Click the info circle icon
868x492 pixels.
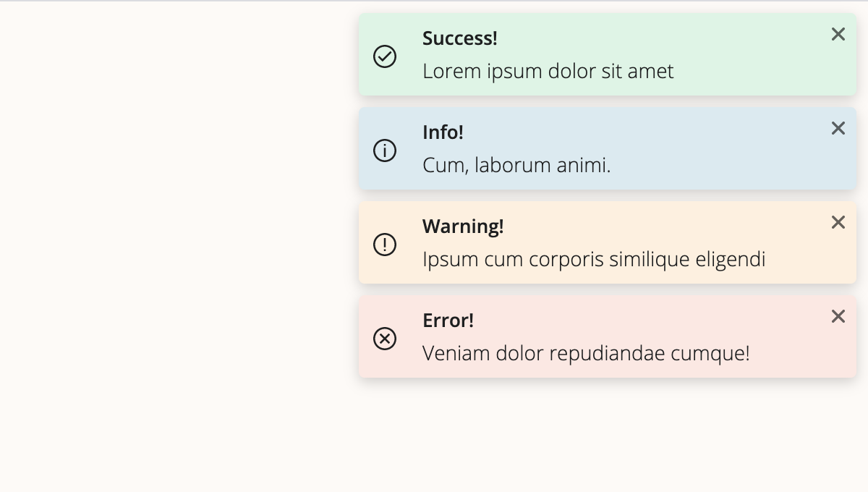click(385, 150)
